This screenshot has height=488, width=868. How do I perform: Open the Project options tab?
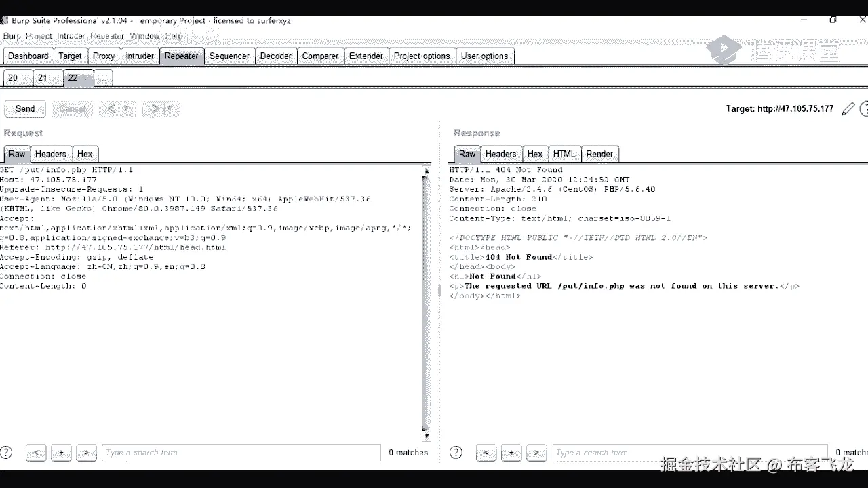[x=422, y=56]
